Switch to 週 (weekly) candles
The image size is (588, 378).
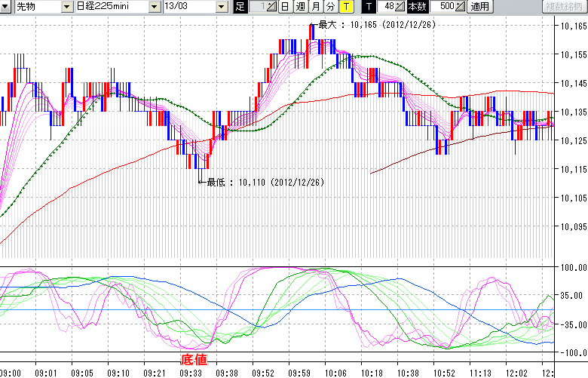(300, 7)
